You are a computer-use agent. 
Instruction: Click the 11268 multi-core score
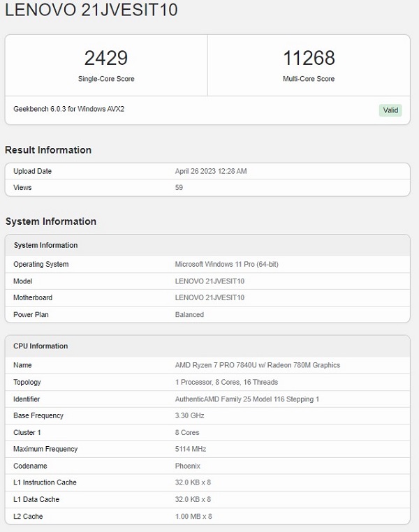click(x=309, y=58)
